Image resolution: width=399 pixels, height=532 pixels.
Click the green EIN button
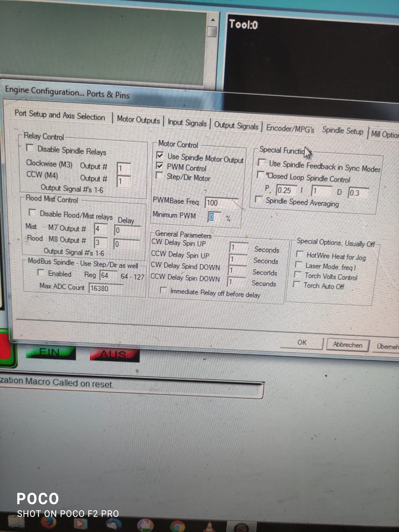tap(51, 353)
